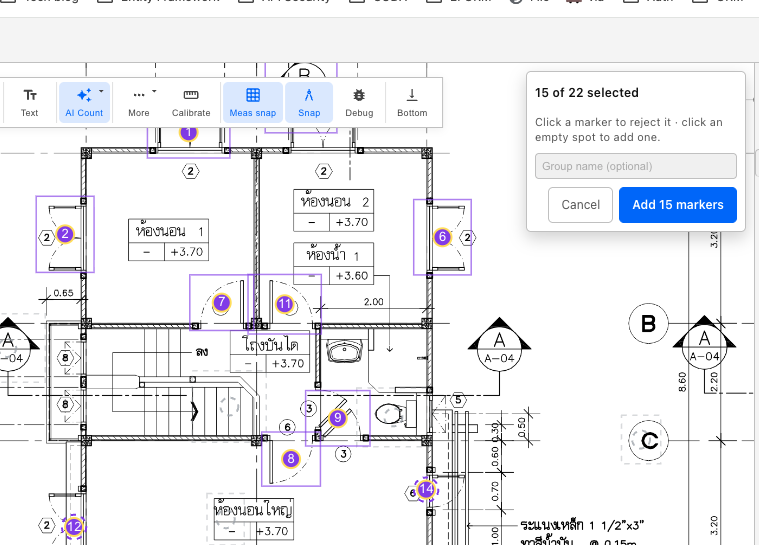
Task: Click the grid bubble labeled C
Action: pyautogui.click(x=648, y=440)
